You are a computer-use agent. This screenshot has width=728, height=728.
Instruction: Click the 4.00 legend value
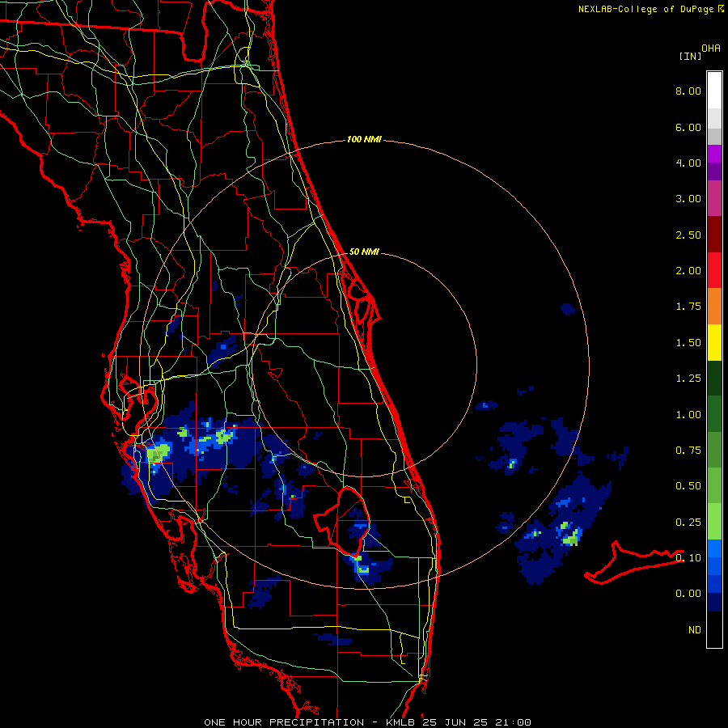[688, 163]
